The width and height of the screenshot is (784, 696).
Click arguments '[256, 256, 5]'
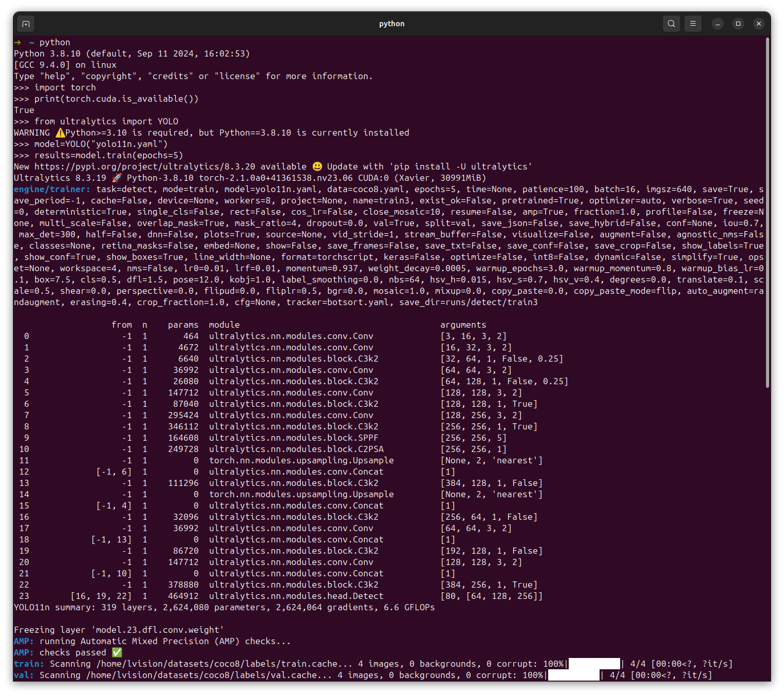[x=474, y=438]
